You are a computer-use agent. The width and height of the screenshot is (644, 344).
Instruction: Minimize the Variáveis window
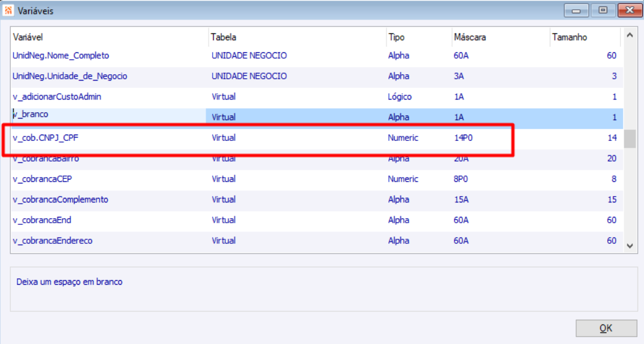click(576, 10)
